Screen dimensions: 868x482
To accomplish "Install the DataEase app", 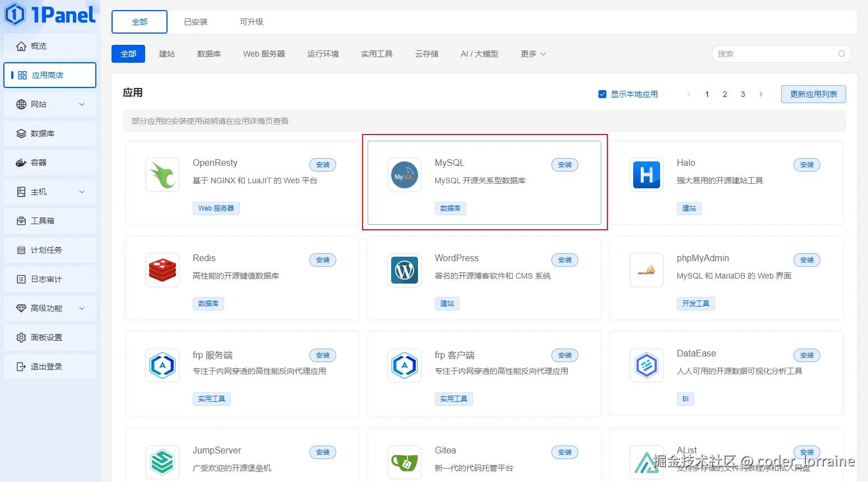I will click(807, 355).
